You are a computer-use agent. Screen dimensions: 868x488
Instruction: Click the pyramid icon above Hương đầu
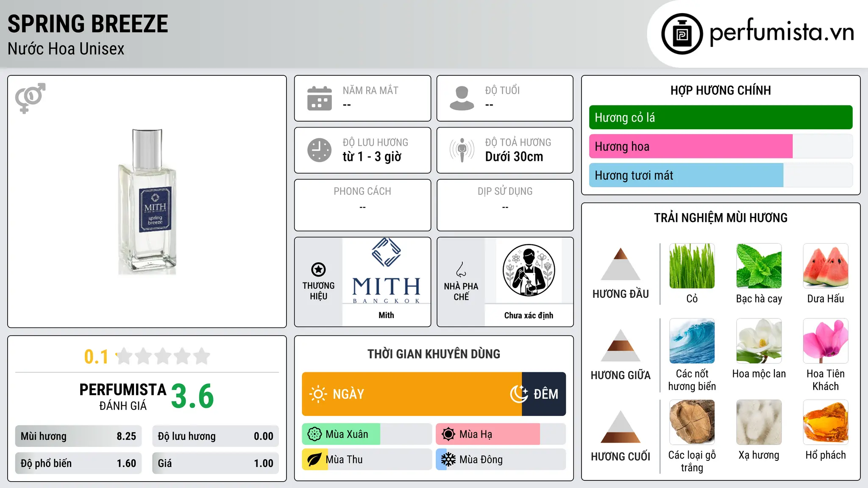point(620,264)
